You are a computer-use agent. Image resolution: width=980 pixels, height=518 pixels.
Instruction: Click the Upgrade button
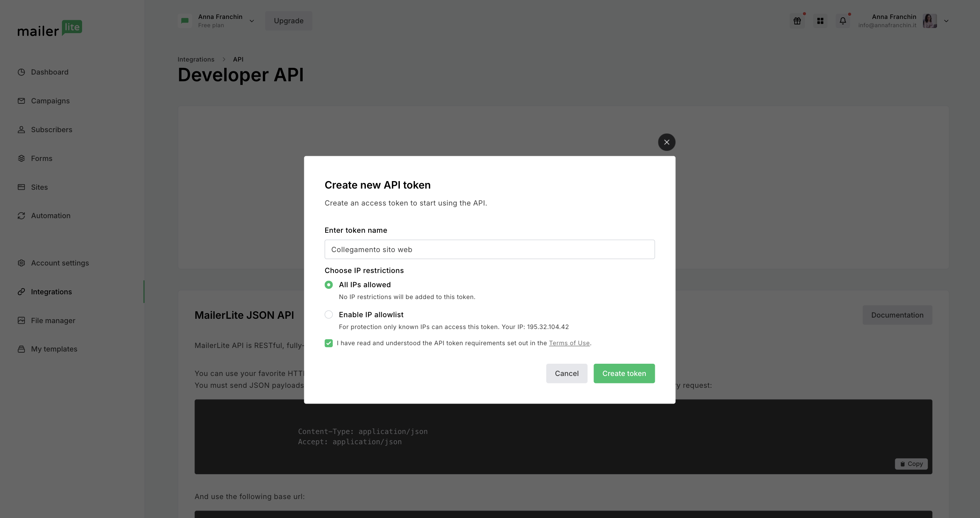(x=289, y=21)
